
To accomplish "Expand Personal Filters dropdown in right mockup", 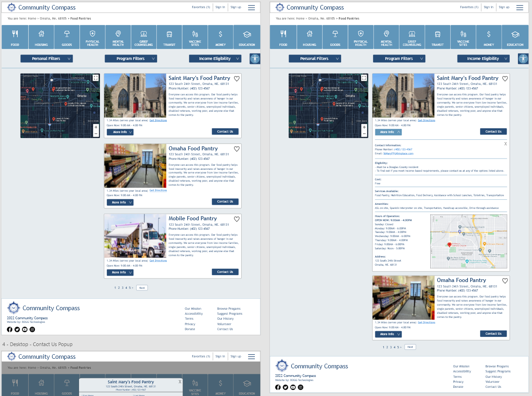I will (315, 59).
